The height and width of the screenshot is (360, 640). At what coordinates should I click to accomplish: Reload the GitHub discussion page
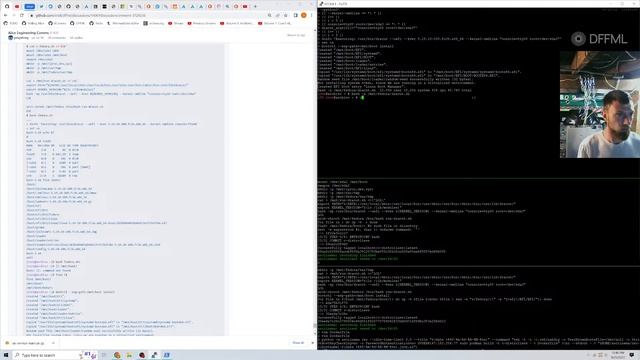(22, 16)
